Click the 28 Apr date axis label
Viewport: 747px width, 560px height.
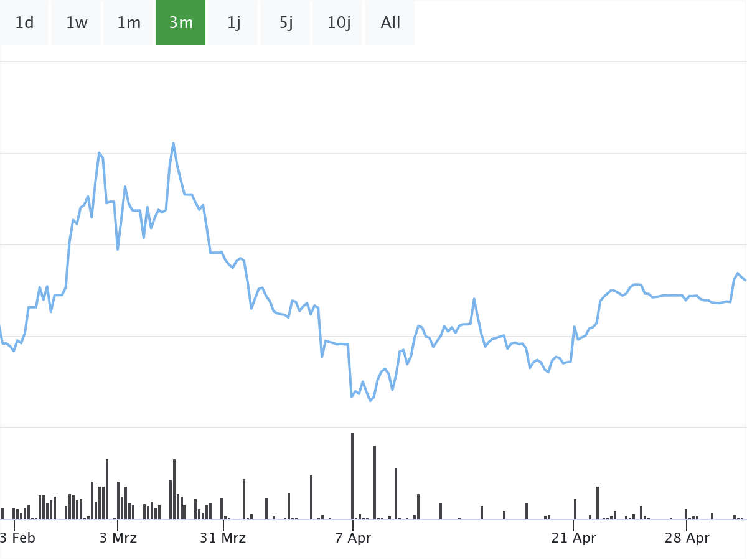(x=687, y=538)
